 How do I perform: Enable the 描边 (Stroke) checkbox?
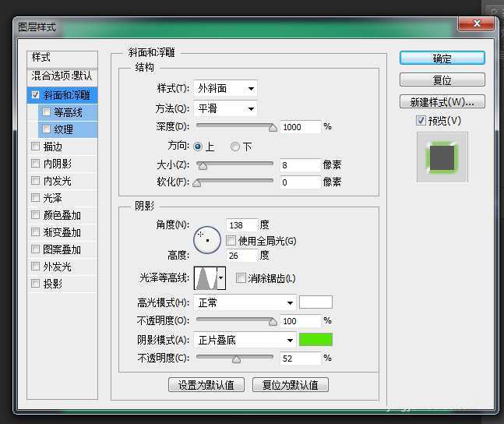(34, 147)
